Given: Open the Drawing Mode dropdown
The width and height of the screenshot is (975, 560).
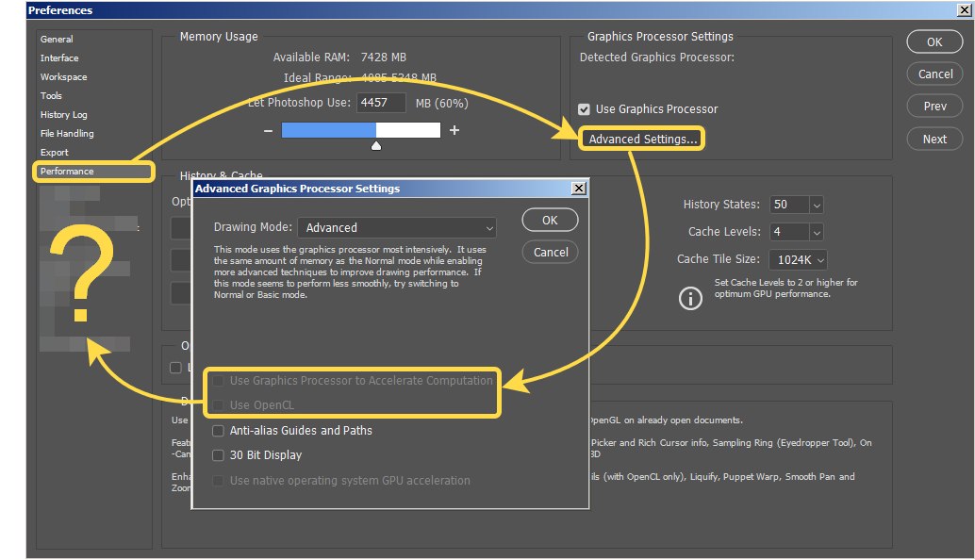Looking at the screenshot, I should (396, 227).
